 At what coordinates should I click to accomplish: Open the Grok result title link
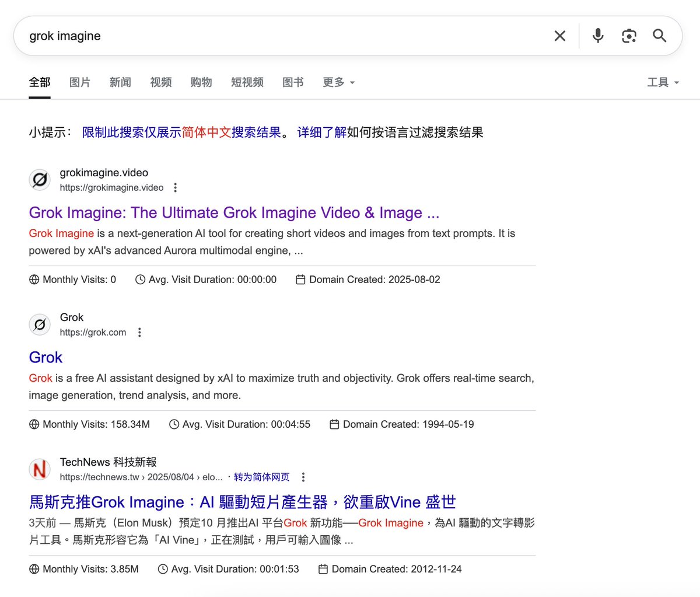tap(45, 358)
